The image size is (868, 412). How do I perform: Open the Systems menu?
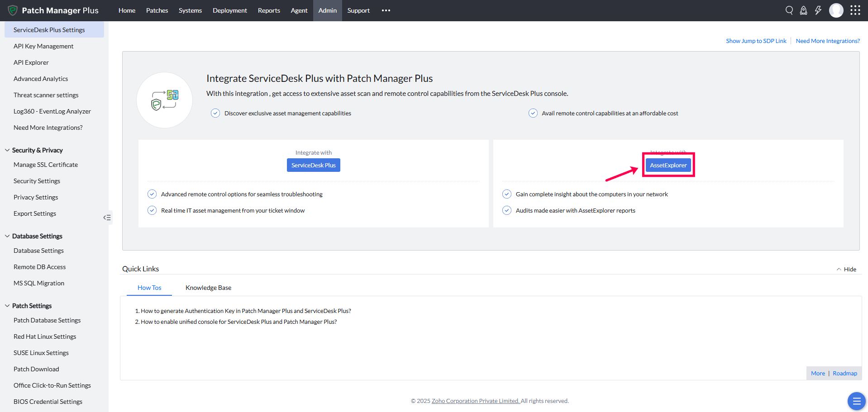(x=190, y=10)
